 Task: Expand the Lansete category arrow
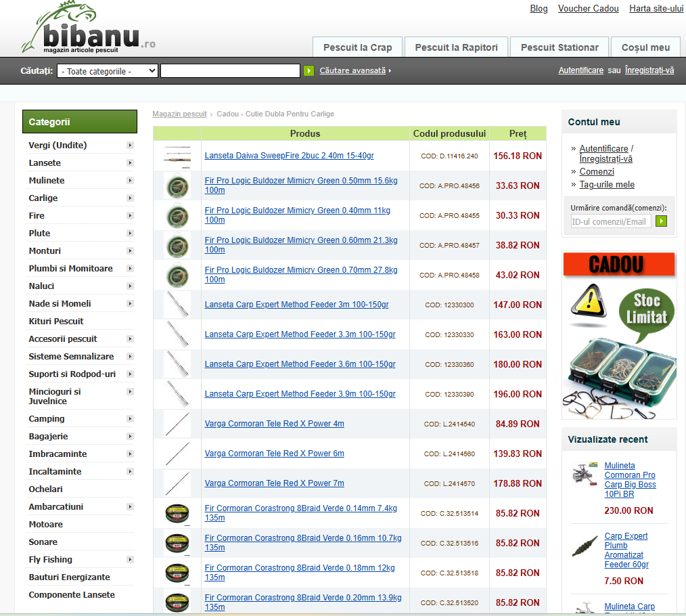(130, 163)
